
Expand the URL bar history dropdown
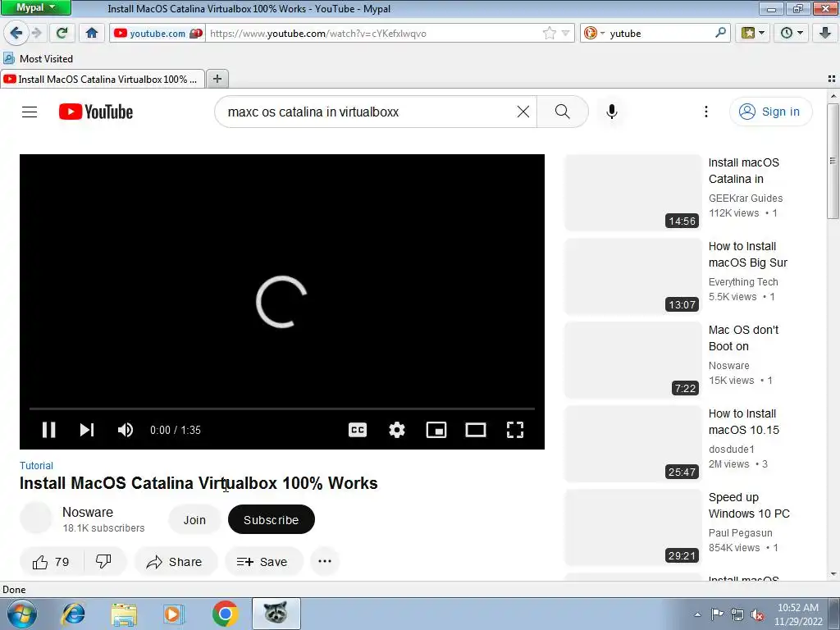coord(566,33)
